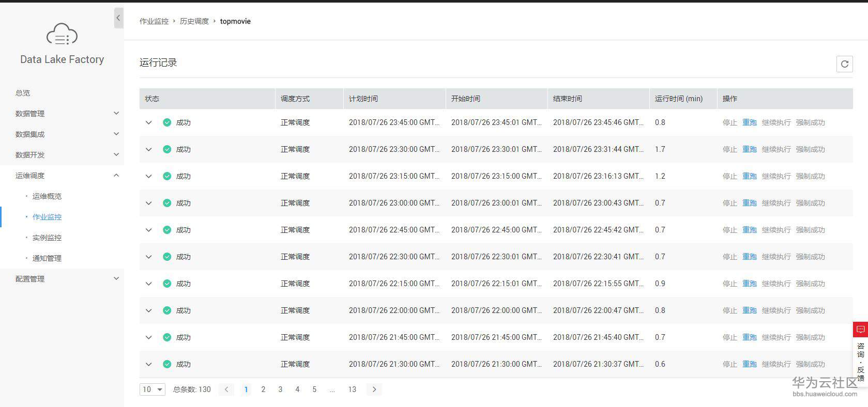Click the run time value 1.7

(660, 149)
